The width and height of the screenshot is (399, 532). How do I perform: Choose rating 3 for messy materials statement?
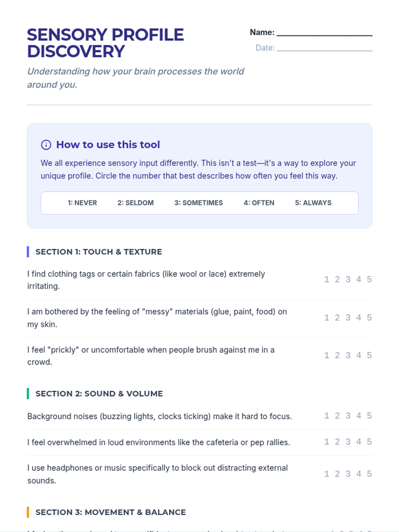coord(348,318)
